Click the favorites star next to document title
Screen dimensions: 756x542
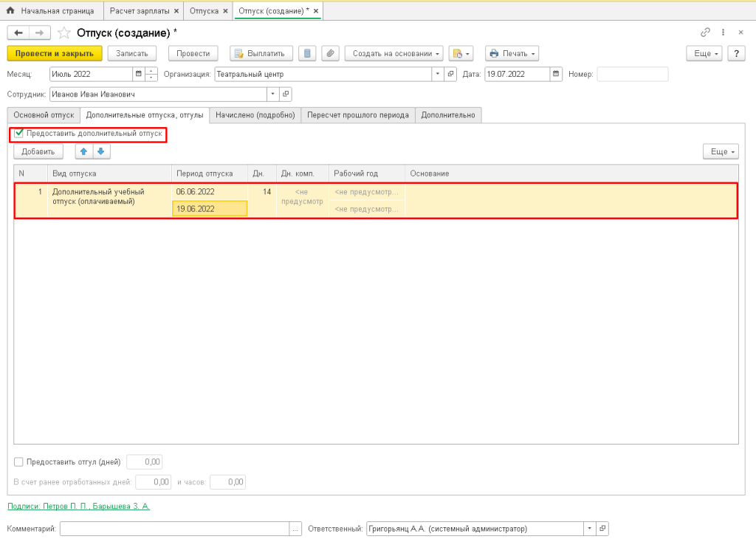64,33
